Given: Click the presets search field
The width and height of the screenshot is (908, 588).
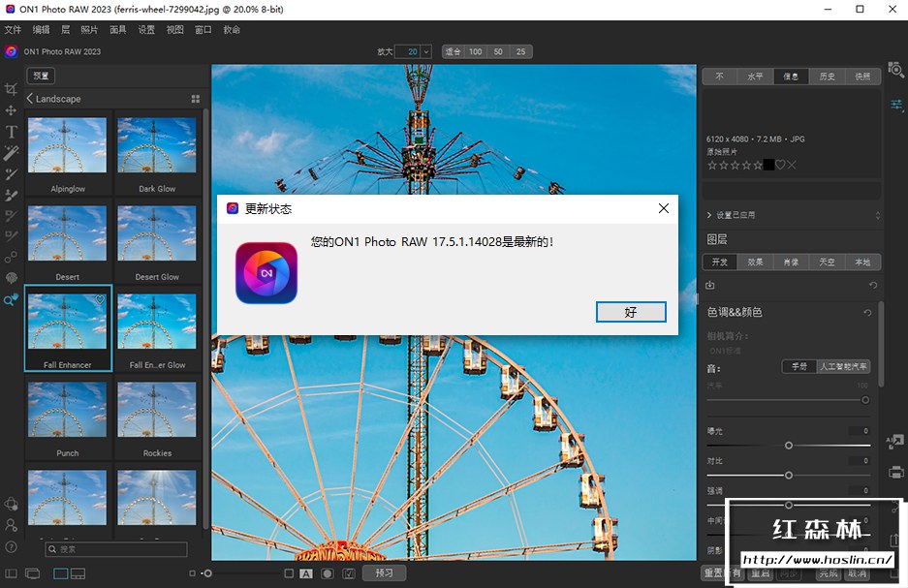Looking at the screenshot, I should tap(116, 549).
